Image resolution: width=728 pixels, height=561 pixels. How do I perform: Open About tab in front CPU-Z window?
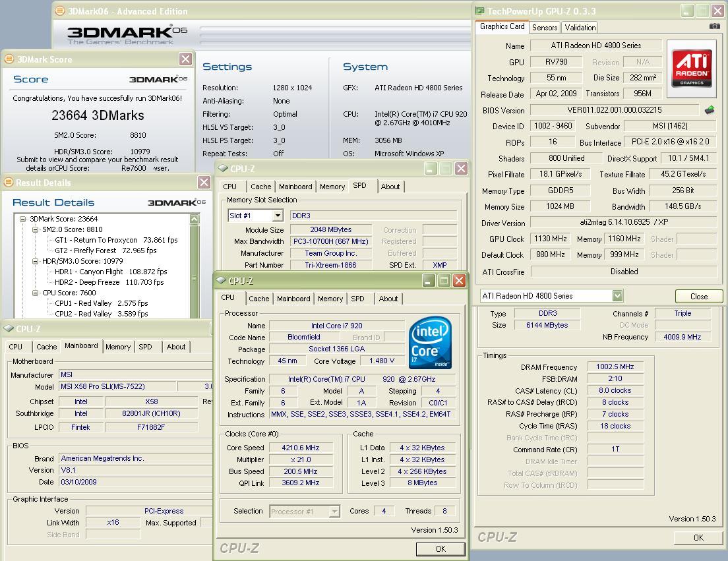(x=388, y=299)
